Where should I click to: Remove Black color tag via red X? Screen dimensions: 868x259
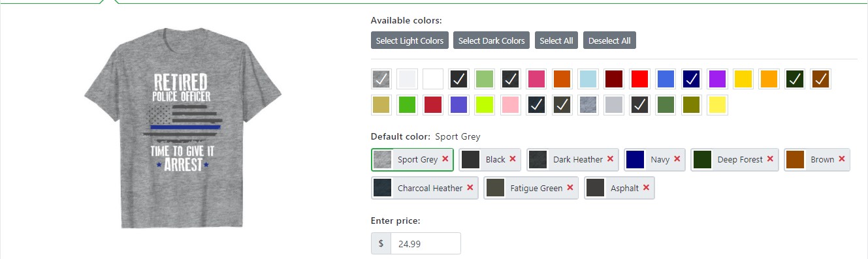[513, 159]
